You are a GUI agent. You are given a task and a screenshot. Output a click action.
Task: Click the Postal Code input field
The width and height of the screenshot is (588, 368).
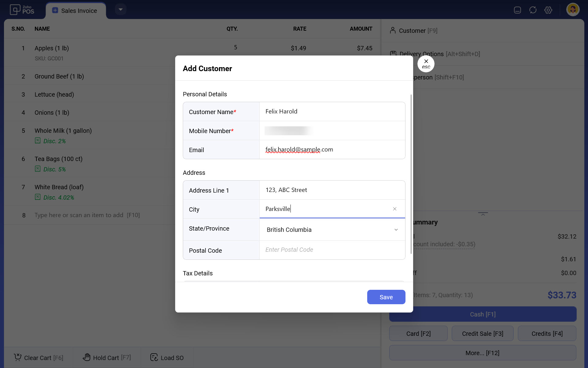click(332, 250)
